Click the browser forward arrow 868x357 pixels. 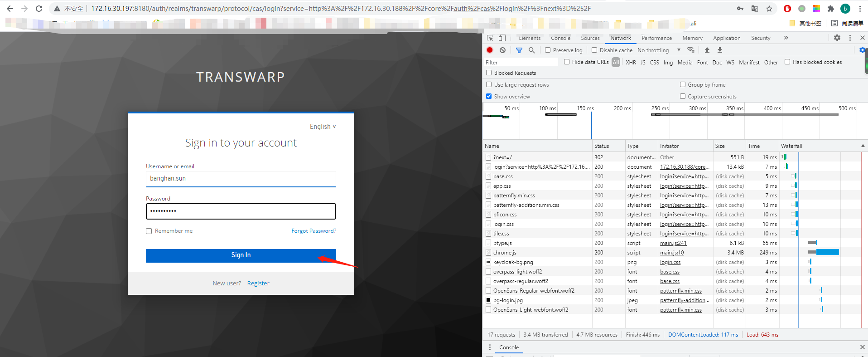24,9
